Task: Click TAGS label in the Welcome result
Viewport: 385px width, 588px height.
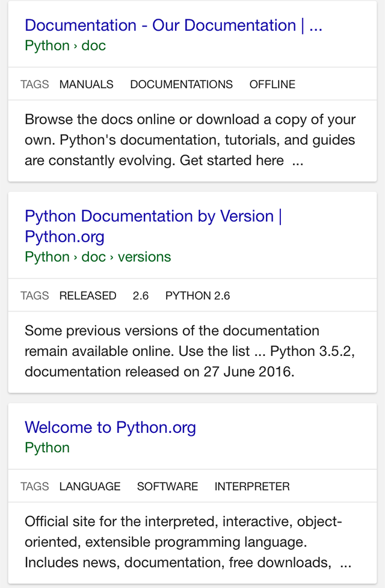Action: pyautogui.click(x=34, y=486)
